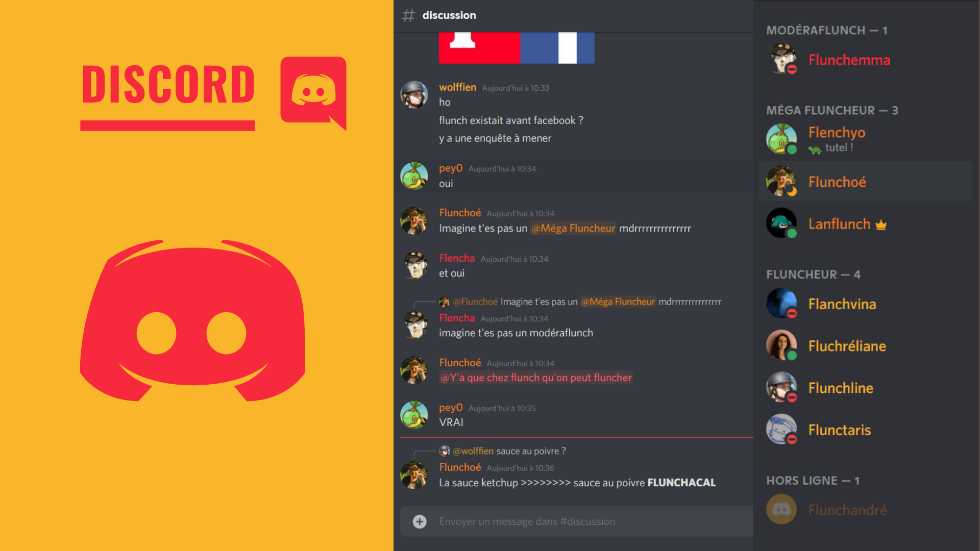Screen dimensions: 980x551
Task: Click the @Y'a que chez flunch mention
Action: tap(536, 378)
